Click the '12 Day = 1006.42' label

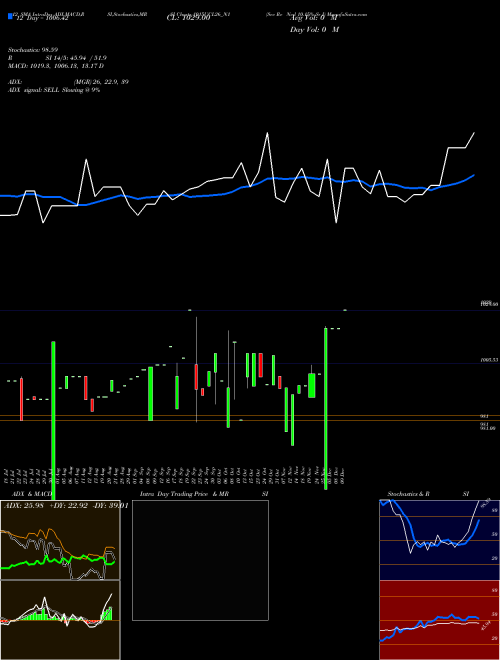point(41,19)
